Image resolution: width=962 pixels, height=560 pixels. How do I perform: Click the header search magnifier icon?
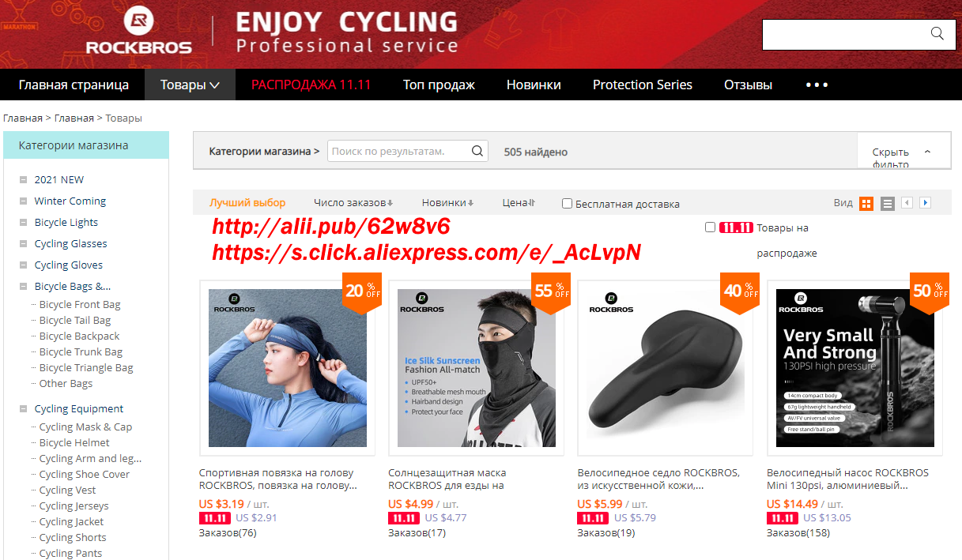(937, 34)
